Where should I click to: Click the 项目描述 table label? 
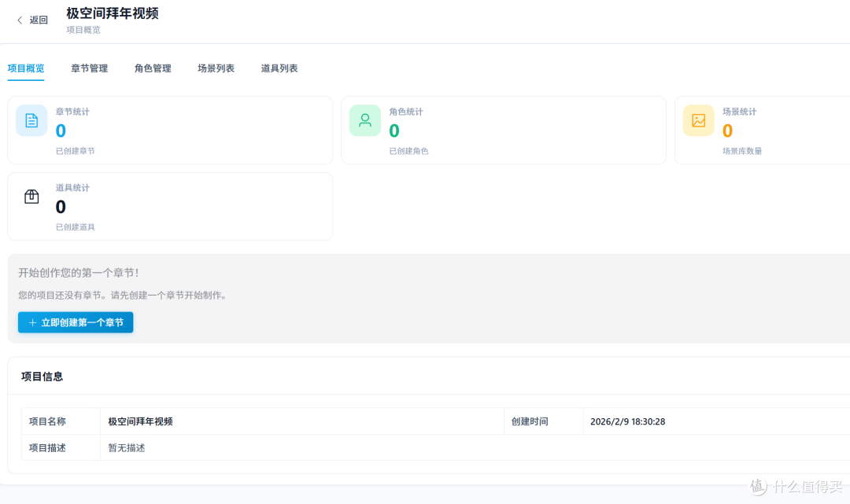tap(47, 447)
